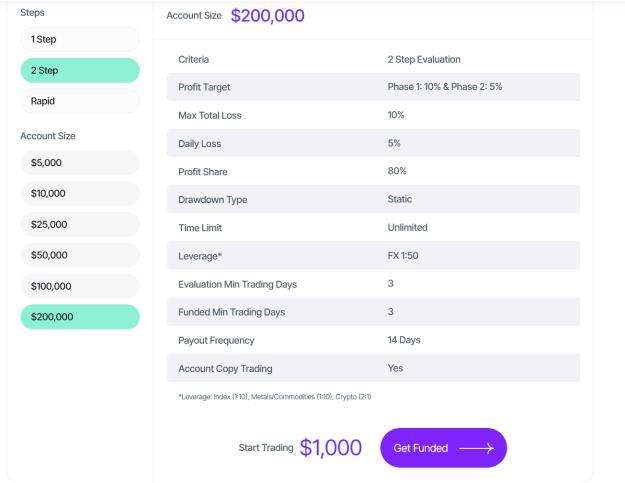This screenshot has height=483, width=625.
Task: Select the 1 Step option
Action: (x=80, y=39)
